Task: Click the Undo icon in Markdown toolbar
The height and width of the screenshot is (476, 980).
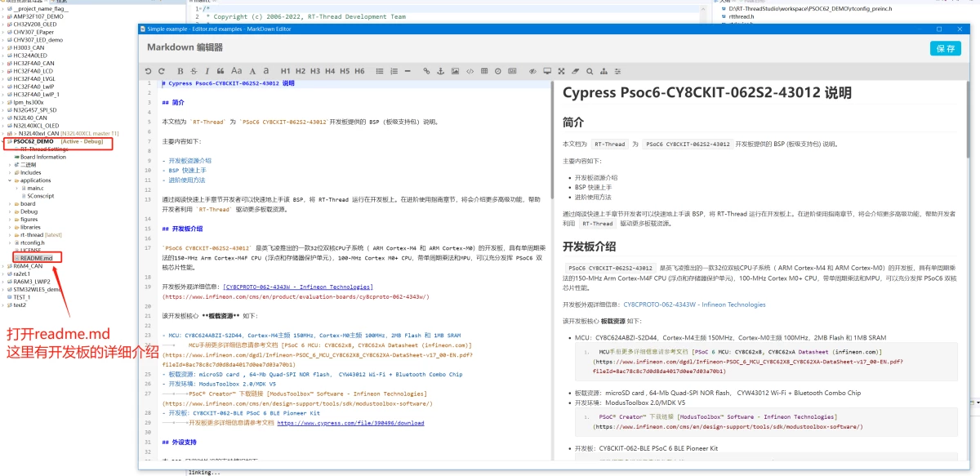Action: pos(148,71)
